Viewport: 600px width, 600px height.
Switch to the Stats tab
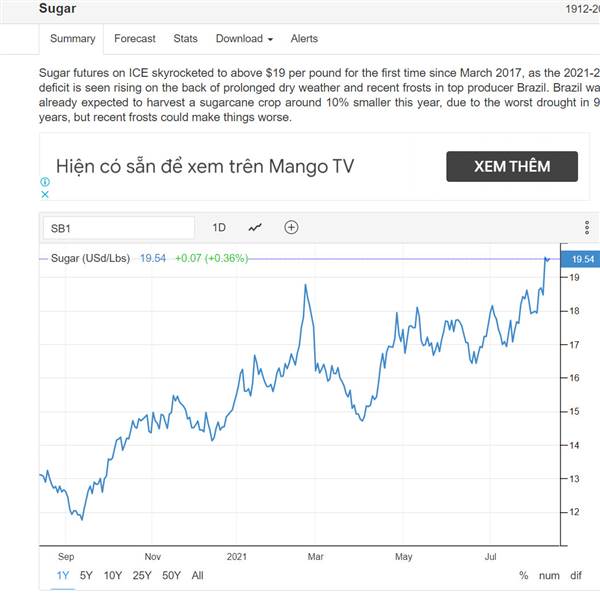click(186, 39)
